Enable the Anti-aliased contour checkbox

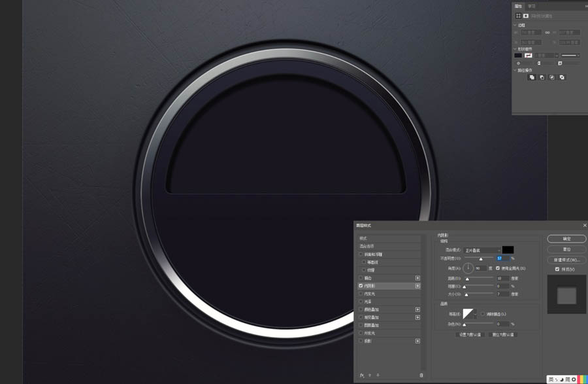(483, 314)
